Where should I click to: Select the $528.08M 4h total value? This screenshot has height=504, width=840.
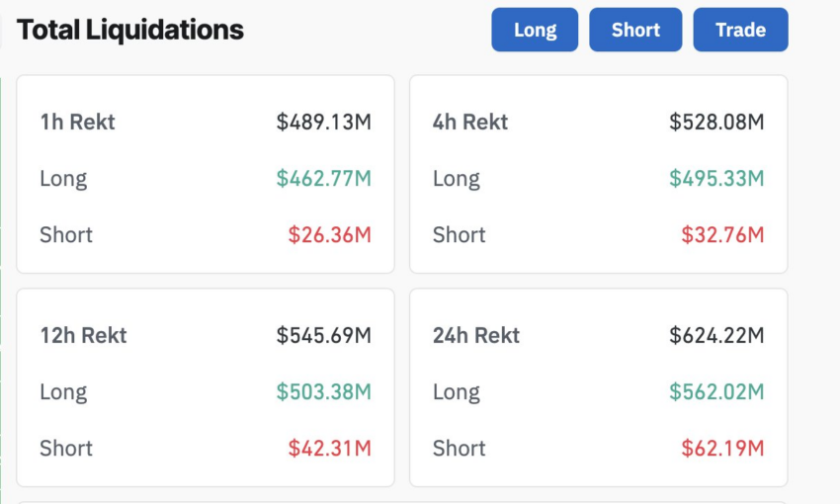click(716, 123)
